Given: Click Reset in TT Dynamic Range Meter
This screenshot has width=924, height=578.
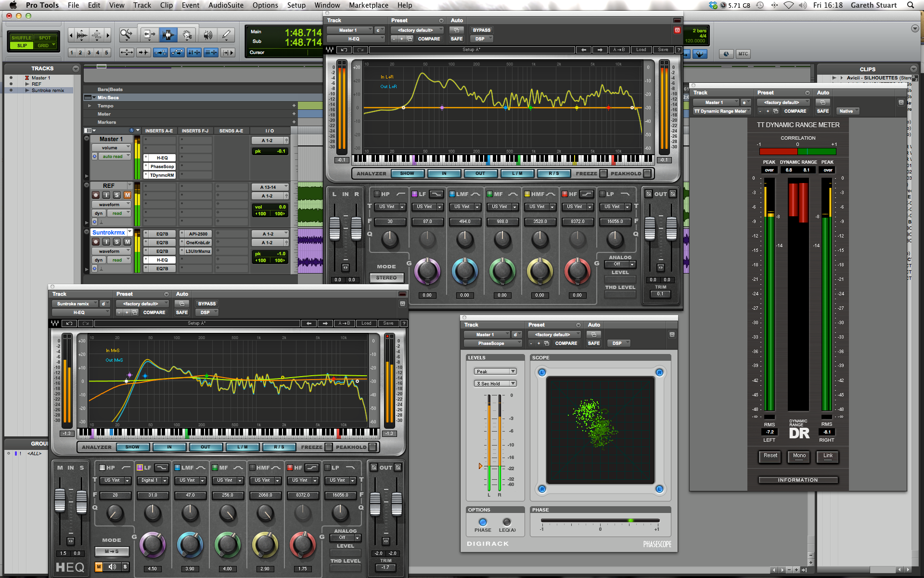Looking at the screenshot, I should 770,456.
